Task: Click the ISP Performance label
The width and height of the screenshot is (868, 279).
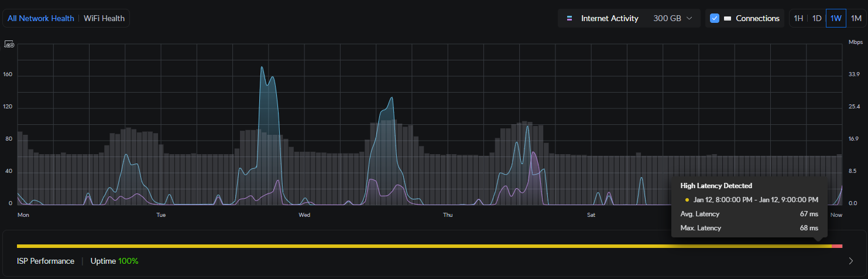Action: 46,261
